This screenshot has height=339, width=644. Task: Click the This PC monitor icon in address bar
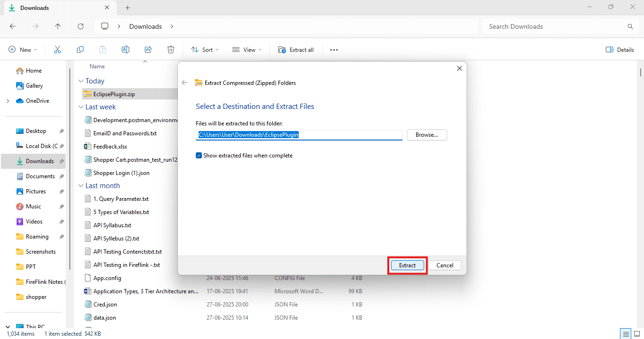(x=105, y=26)
